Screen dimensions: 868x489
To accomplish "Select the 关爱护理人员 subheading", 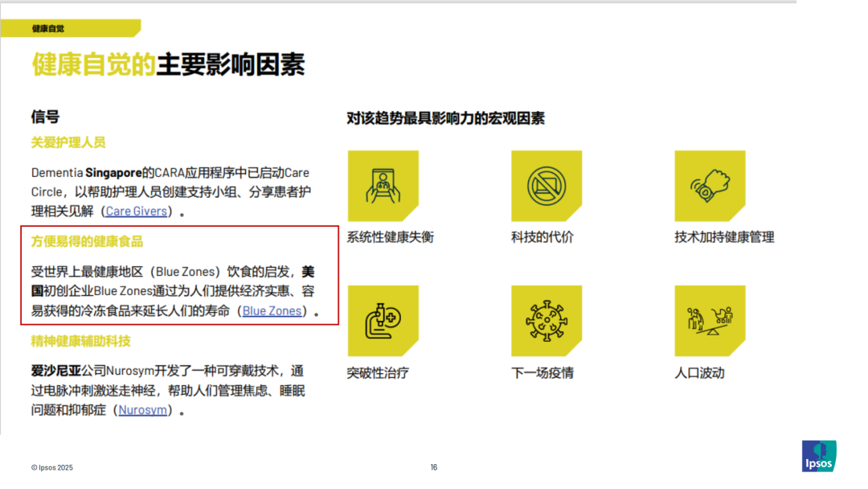I will click(x=68, y=142).
